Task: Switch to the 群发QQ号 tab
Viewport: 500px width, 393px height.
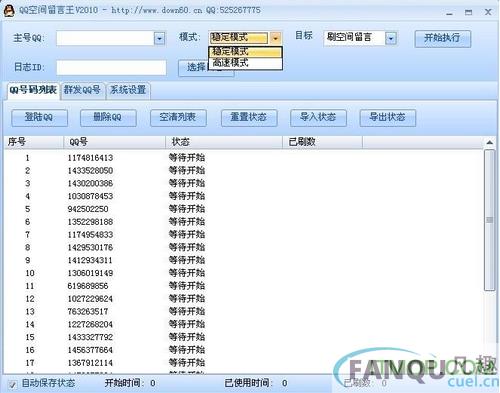Action: point(82,90)
